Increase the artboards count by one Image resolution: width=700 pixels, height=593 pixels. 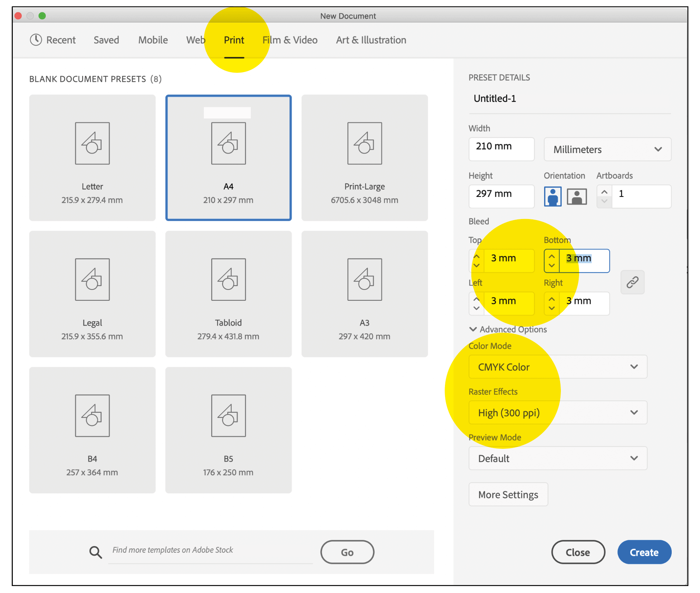604,192
